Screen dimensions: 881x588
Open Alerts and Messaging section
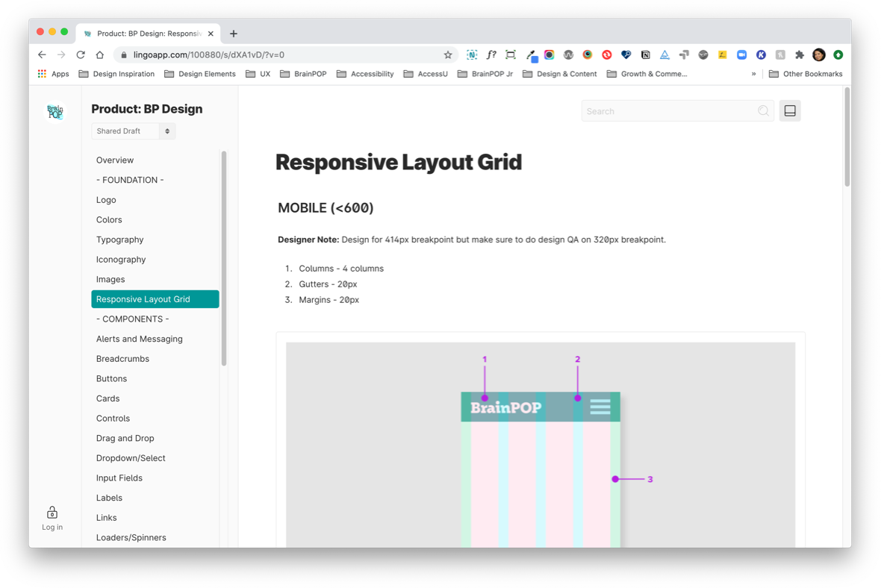[x=140, y=339]
